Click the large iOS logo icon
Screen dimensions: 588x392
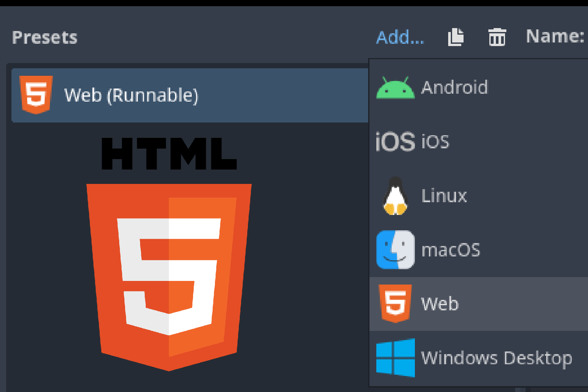pos(395,142)
